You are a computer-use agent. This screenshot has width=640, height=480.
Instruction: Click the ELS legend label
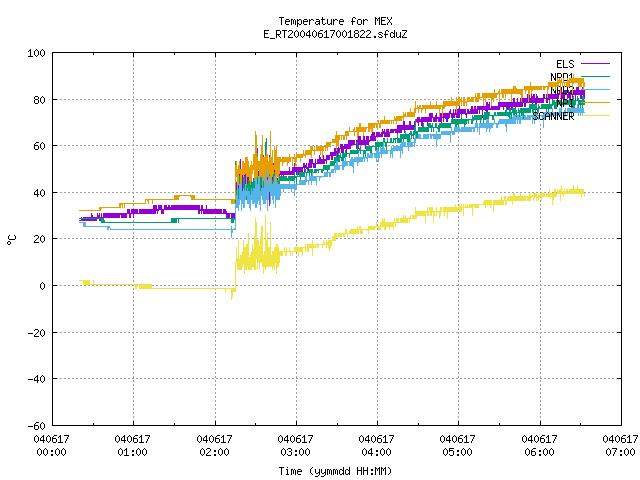(565, 64)
